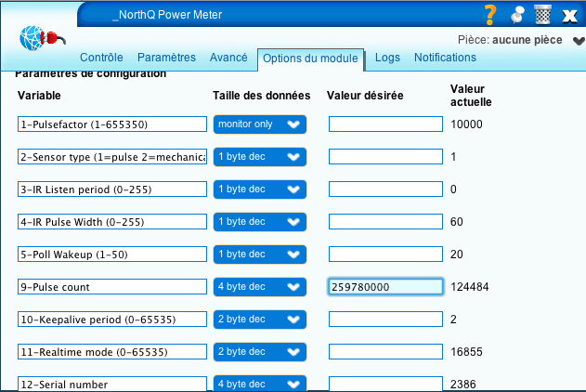586x392 pixels.
Task: Click the 4-IR Pulse Width variable field
Action: coord(112,222)
